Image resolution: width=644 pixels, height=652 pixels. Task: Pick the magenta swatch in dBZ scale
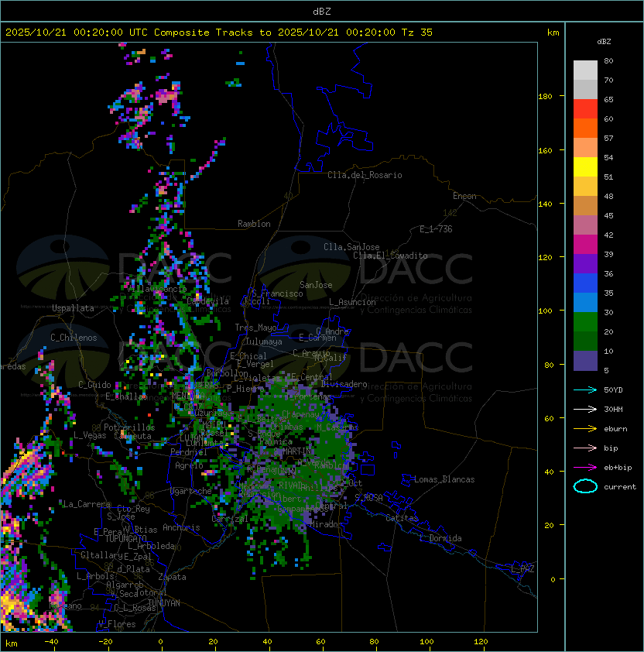click(585, 244)
